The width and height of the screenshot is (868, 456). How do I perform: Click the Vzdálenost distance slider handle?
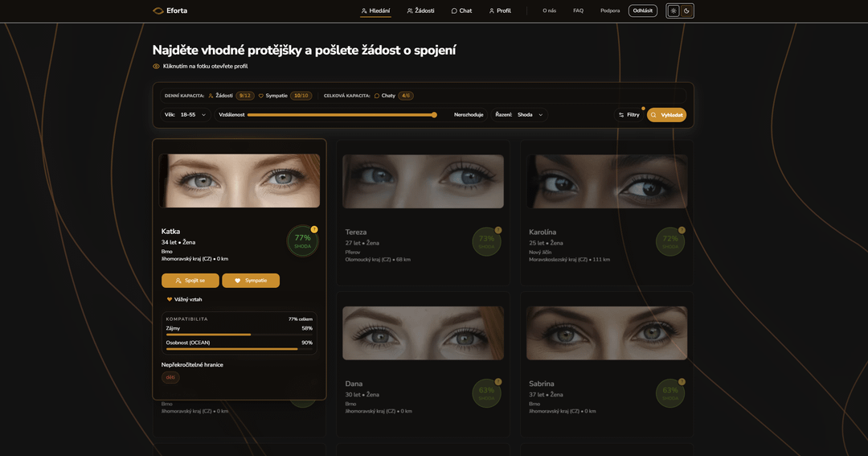(x=434, y=115)
